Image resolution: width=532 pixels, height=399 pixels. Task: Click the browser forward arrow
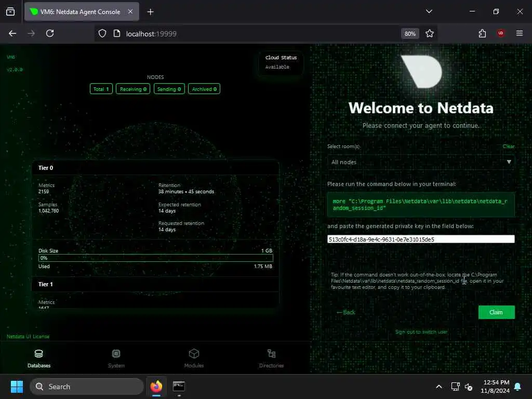[x=31, y=33]
